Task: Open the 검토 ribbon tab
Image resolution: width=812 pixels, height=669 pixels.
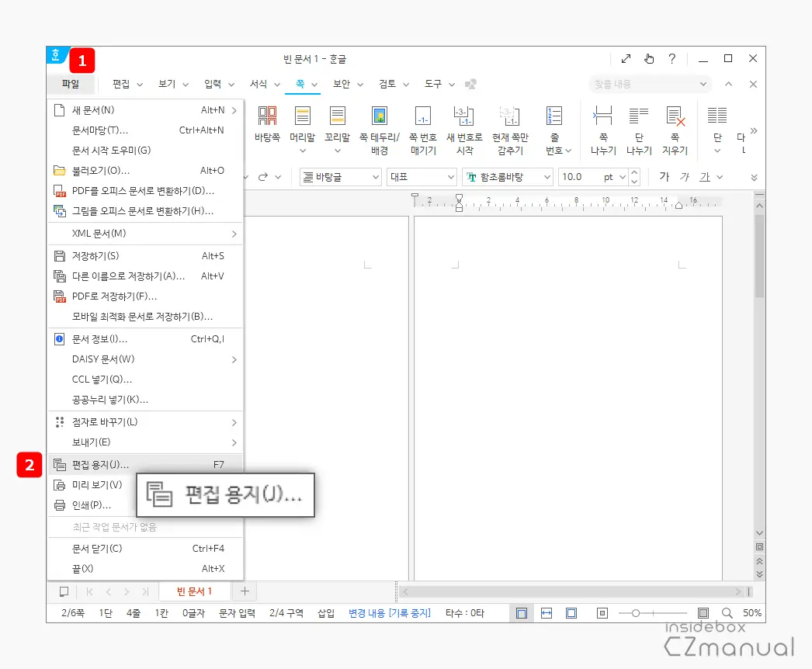Action: (387, 84)
